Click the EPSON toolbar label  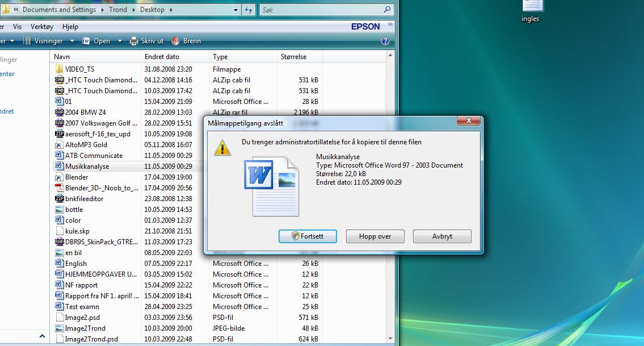coord(365,27)
